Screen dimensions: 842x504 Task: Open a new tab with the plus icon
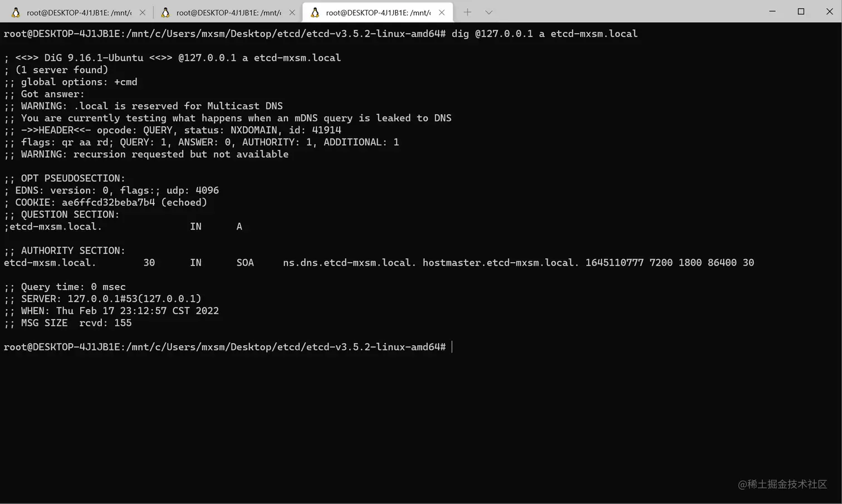(x=467, y=12)
